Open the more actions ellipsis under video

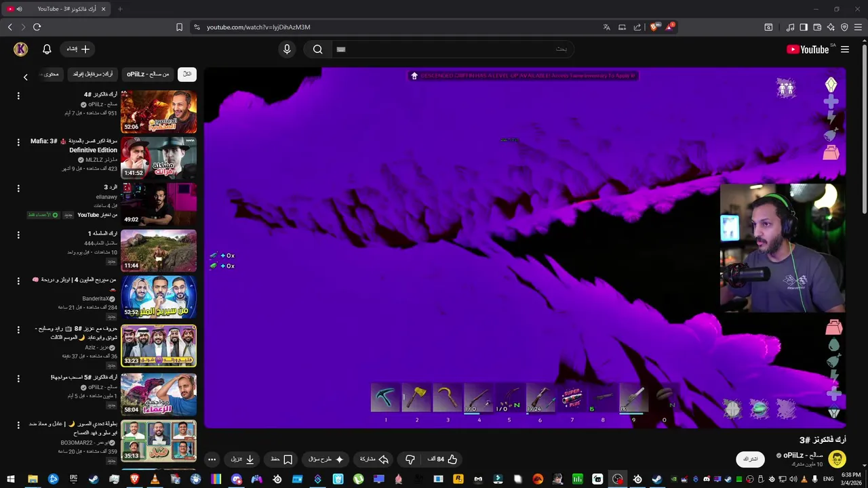pyautogui.click(x=212, y=459)
